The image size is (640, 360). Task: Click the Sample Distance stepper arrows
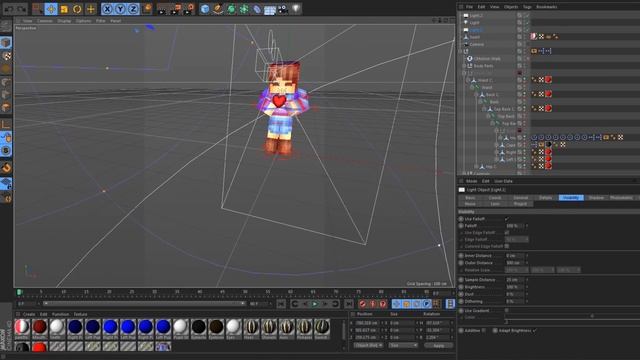point(527,280)
